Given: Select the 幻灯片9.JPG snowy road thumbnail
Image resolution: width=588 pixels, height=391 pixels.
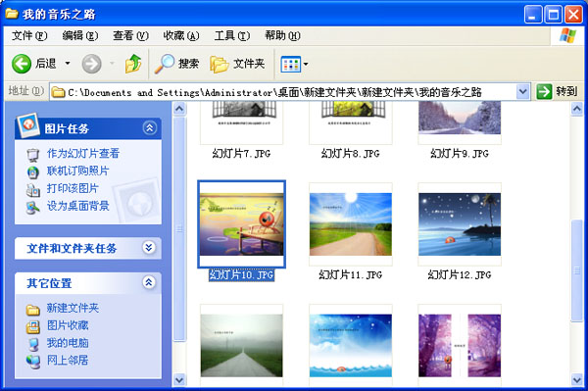Looking at the screenshot, I should [460, 122].
